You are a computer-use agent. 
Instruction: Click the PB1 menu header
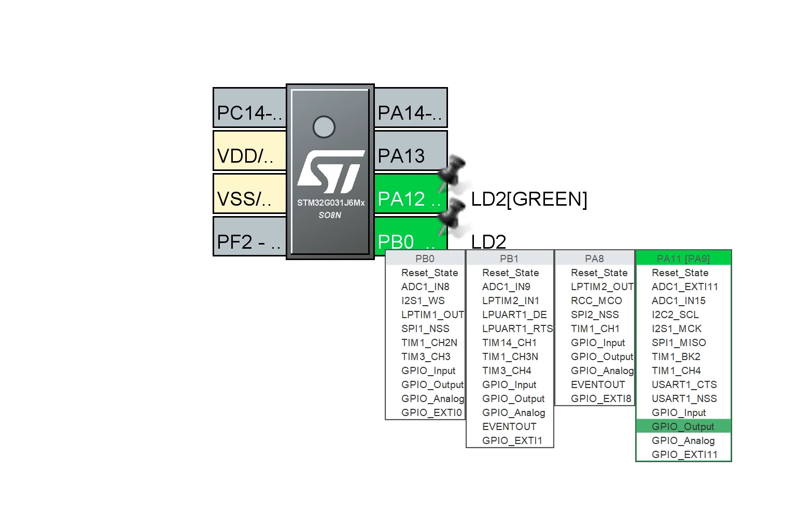tap(510, 258)
